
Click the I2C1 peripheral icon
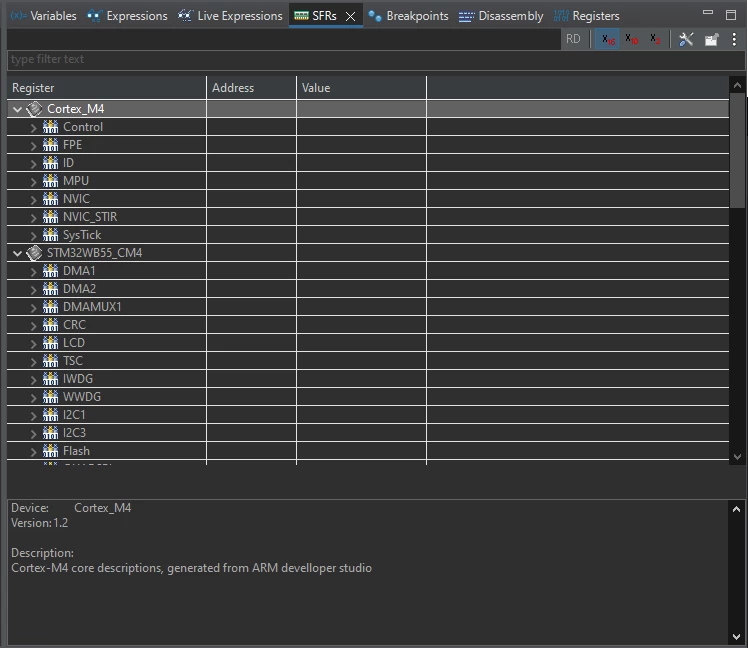click(51, 415)
